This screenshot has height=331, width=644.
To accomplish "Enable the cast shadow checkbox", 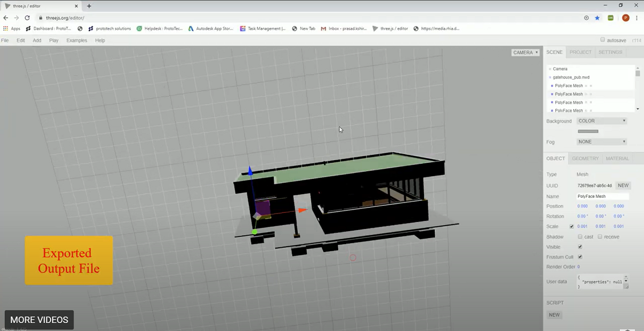I will [580, 237].
